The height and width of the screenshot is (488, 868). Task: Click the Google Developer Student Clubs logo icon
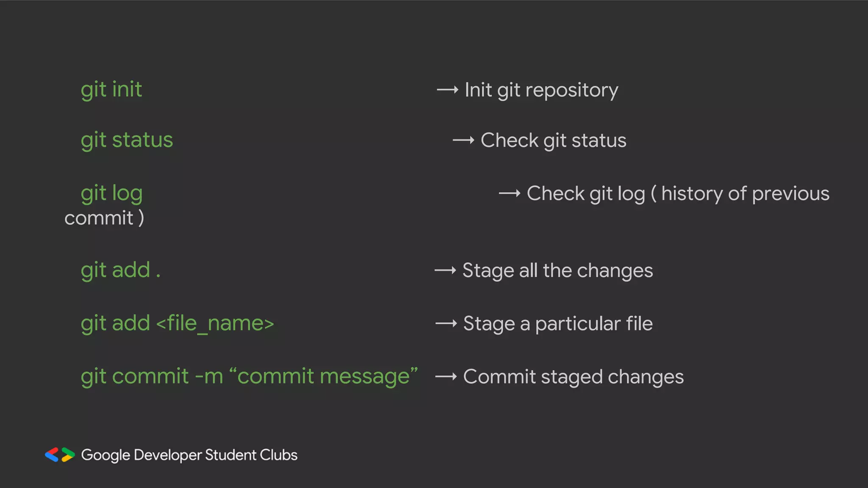(60, 455)
